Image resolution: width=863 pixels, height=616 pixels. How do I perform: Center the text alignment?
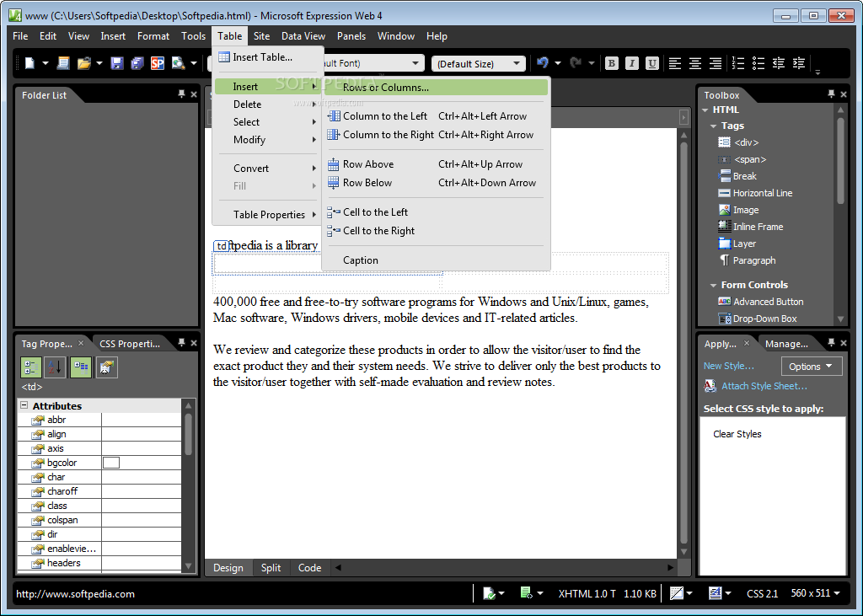tap(695, 63)
